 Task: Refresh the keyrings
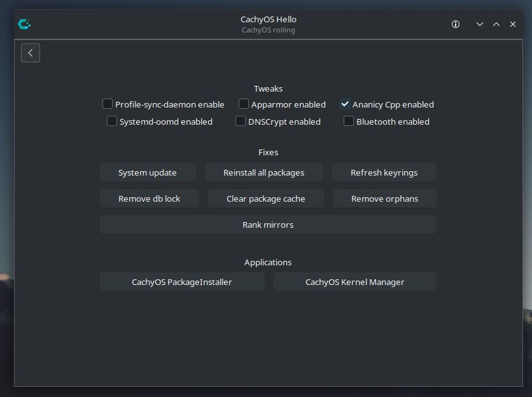(384, 172)
